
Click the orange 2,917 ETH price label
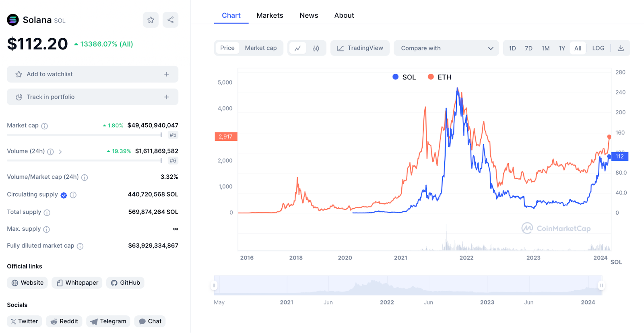coord(226,137)
